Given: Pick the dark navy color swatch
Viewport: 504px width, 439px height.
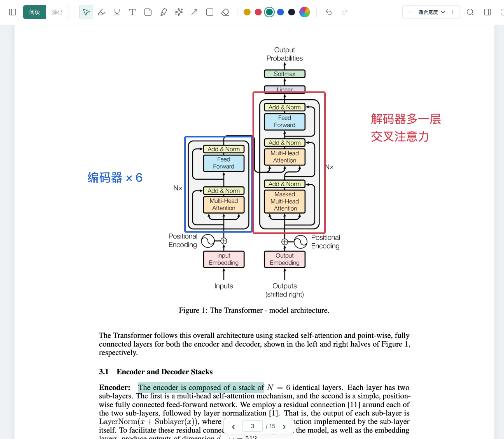Looking at the screenshot, I should [x=291, y=12].
